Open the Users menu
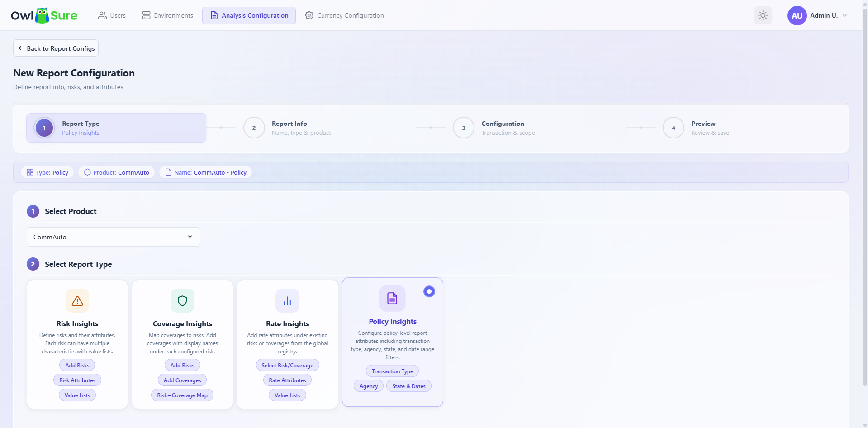 (x=112, y=15)
